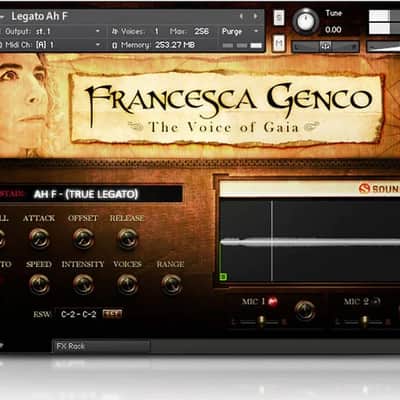Screen dimensions: 400x400
Task: Go to previous instrument preset arrow
Action: [x=241, y=16]
